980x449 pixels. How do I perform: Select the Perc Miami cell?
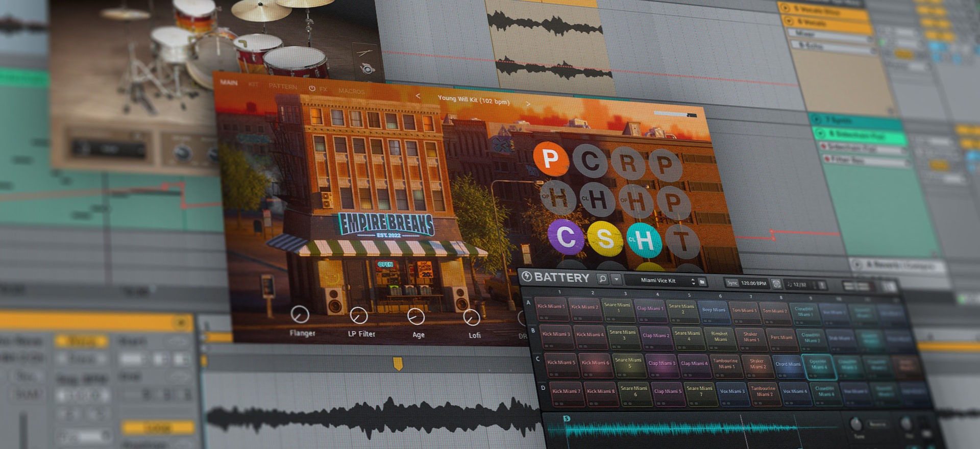(x=782, y=340)
